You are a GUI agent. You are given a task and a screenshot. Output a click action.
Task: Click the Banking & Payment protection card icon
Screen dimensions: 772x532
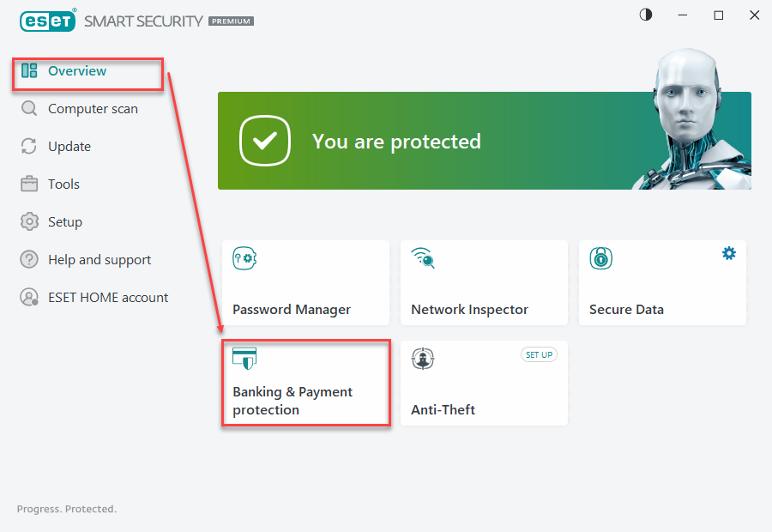click(x=244, y=359)
